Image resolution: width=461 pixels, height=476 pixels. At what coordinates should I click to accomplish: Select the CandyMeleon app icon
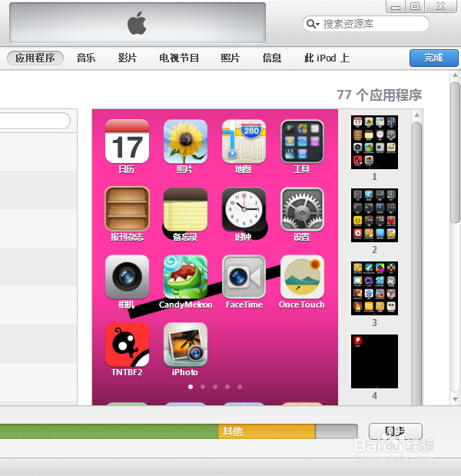pos(185,277)
